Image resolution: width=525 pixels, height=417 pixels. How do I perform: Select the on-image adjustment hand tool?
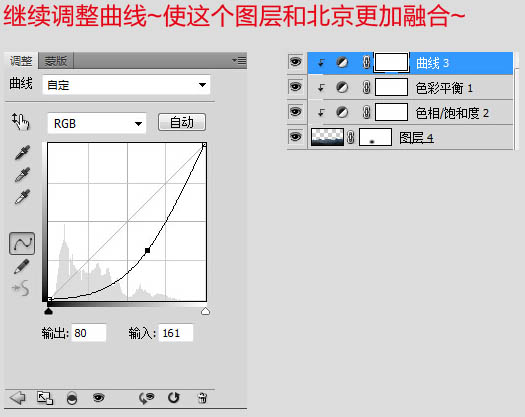pos(21,122)
